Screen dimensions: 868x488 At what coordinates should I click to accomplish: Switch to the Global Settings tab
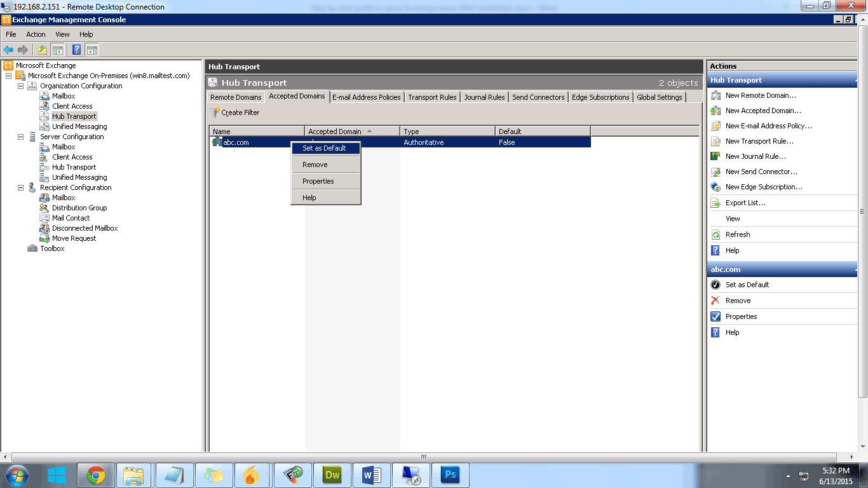tap(660, 97)
